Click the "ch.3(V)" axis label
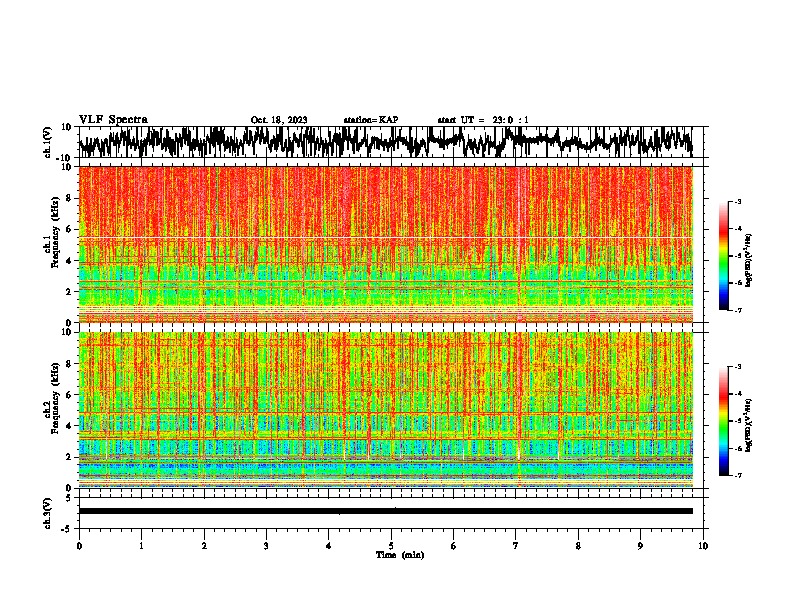Viewport: 792px width, 612px height. [48, 513]
